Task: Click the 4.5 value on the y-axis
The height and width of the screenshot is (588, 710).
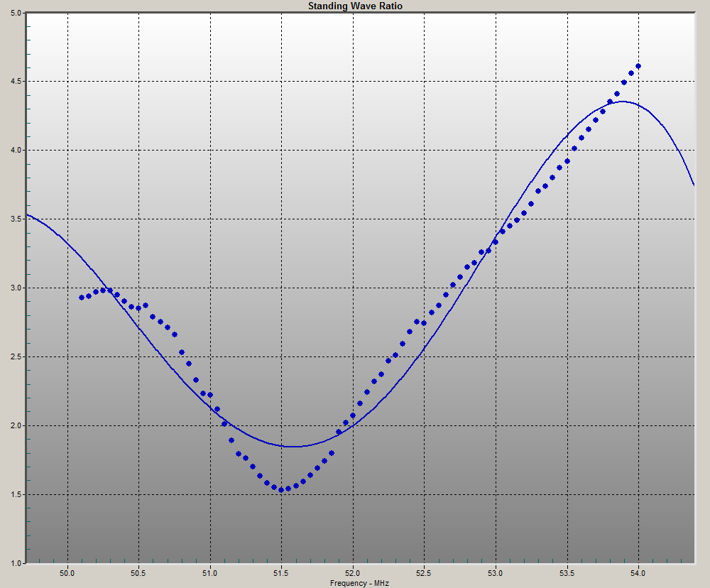Action: click(x=16, y=82)
